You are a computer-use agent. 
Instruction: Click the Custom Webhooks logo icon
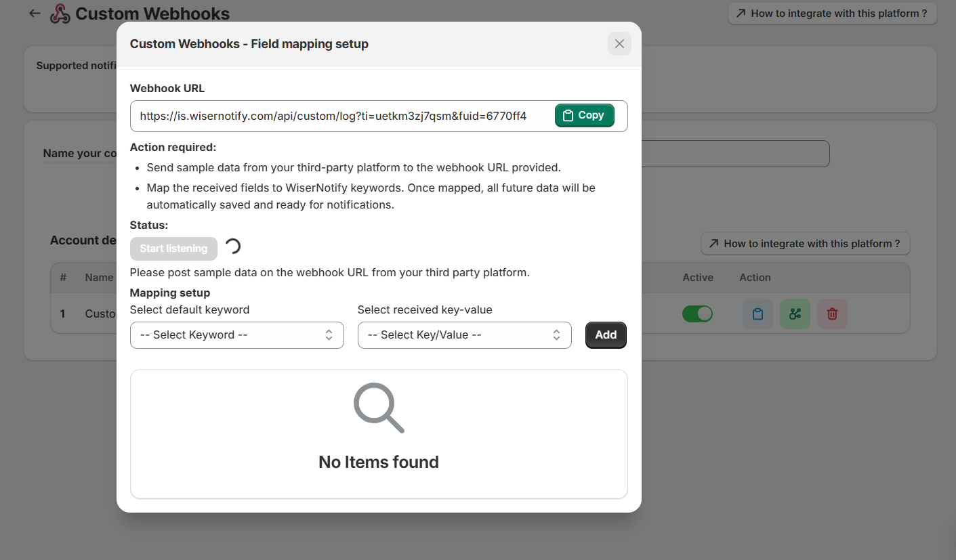[60, 14]
